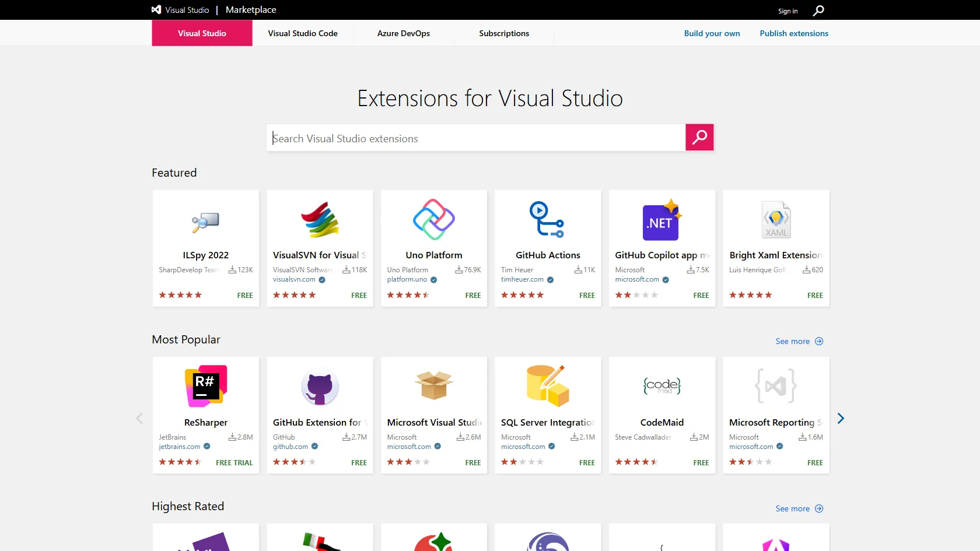Click the previous arrow of Most Popular carousel
The image size is (980, 551).
point(139,418)
